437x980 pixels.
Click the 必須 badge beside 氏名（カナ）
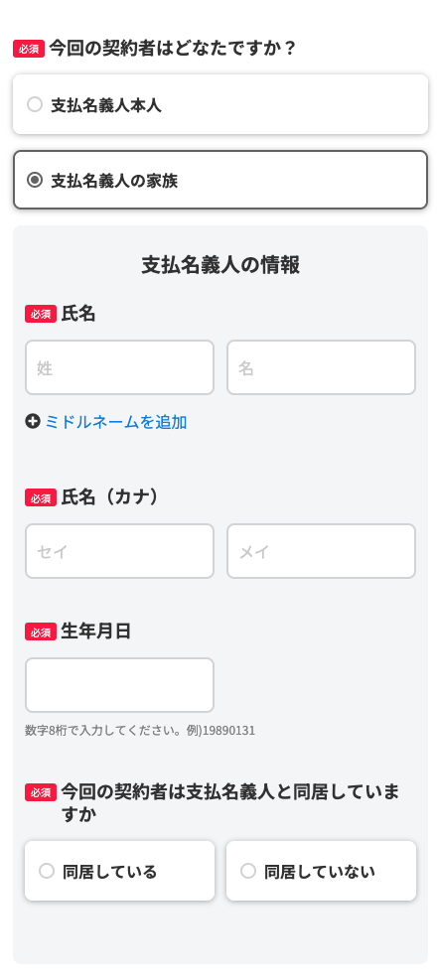(41, 497)
